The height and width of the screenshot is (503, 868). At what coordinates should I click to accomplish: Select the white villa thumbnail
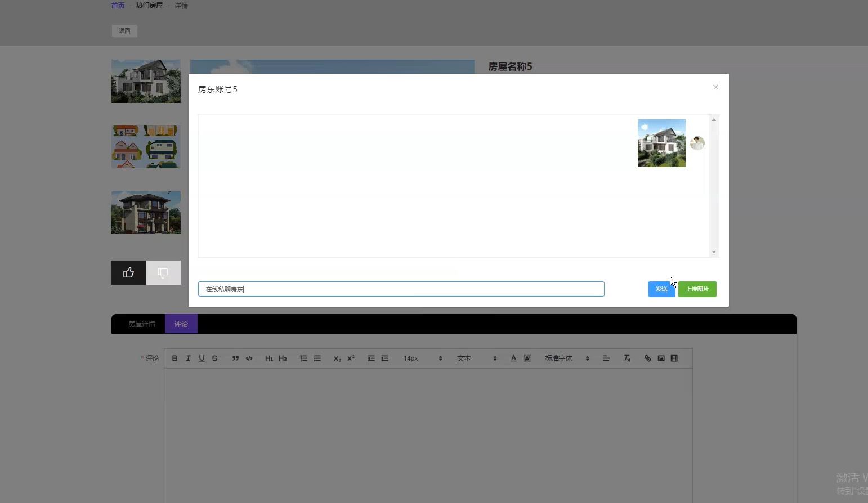click(146, 81)
